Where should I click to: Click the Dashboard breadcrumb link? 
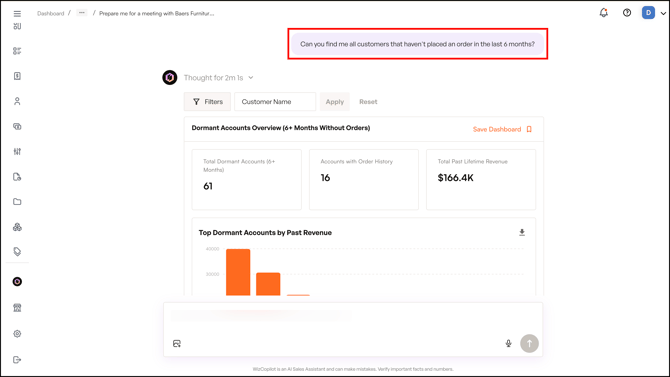click(x=50, y=14)
